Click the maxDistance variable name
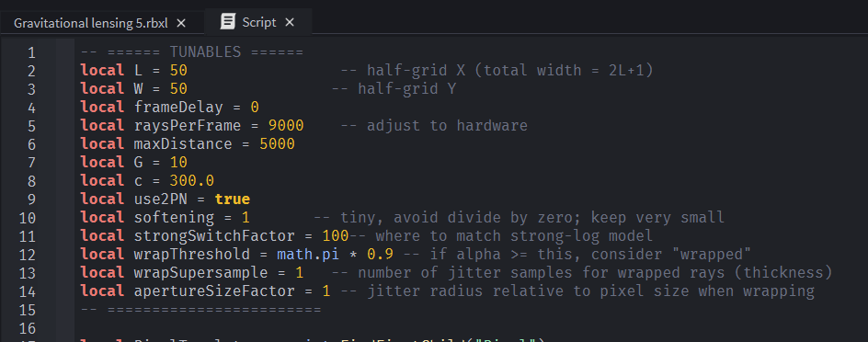Image resolution: width=868 pixels, height=342 pixels. [183, 144]
